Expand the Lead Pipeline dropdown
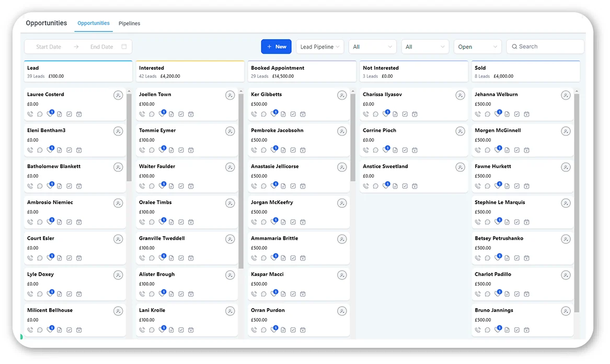 pyautogui.click(x=320, y=46)
